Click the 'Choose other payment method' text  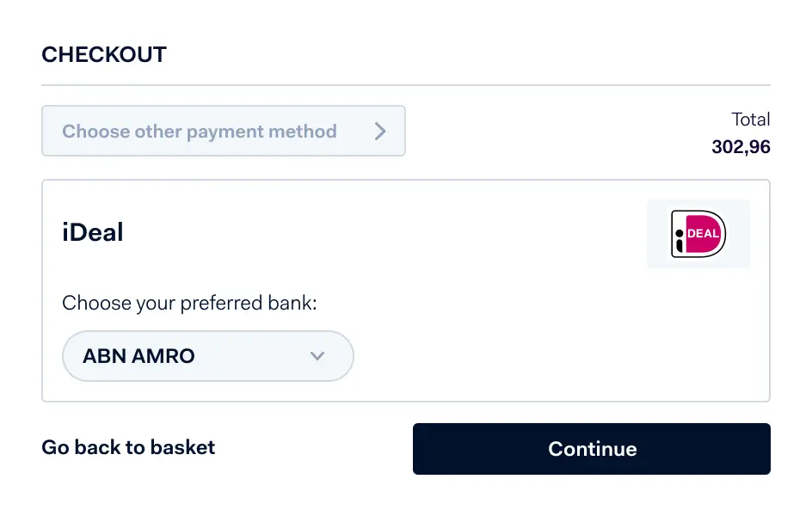[199, 132]
